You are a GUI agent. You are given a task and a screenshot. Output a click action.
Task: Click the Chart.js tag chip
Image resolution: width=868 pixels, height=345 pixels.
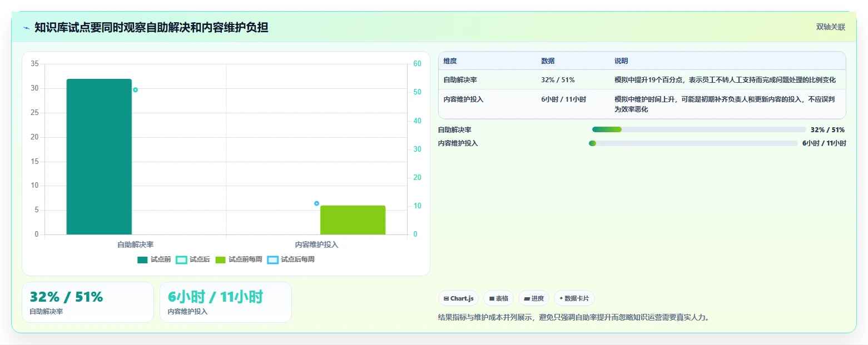[459, 298]
